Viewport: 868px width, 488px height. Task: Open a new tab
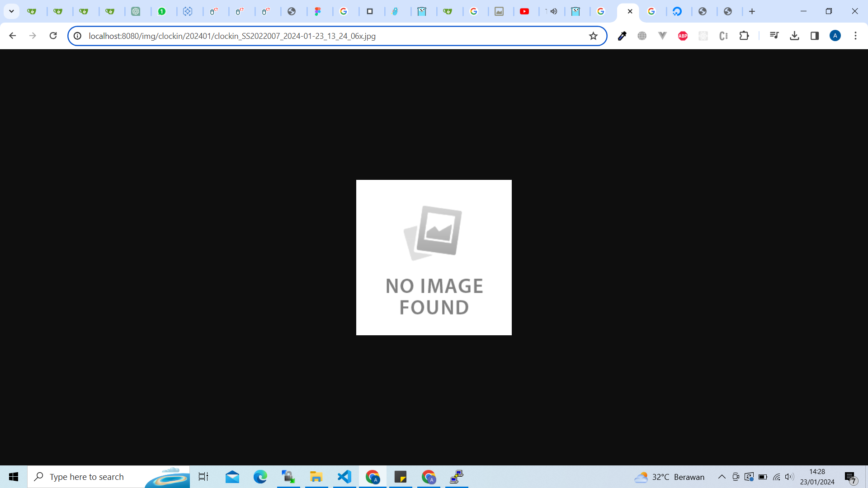pos(752,11)
